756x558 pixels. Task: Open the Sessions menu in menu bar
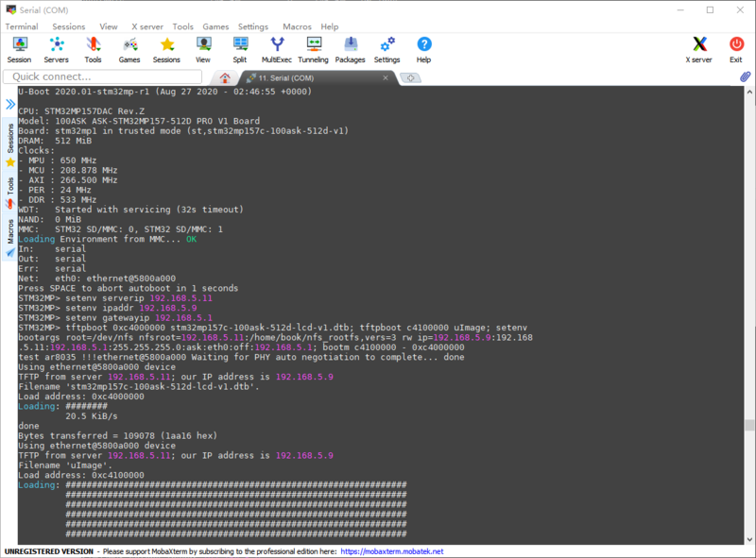pyautogui.click(x=68, y=26)
